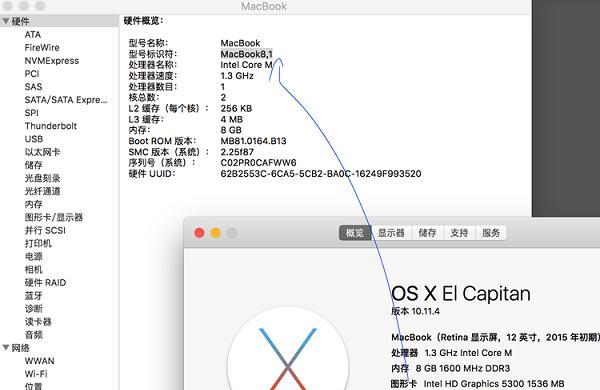Screen dimensions: 600x390
Task: Select 以太网卡 in the sidebar
Action: [42, 152]
